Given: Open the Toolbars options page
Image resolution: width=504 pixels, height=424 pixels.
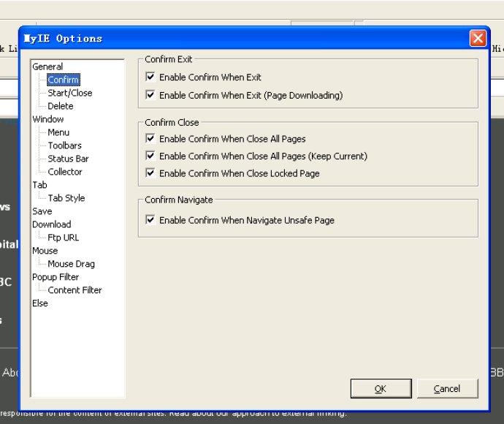Looking at the screenshot, I should tap(64, 145).
